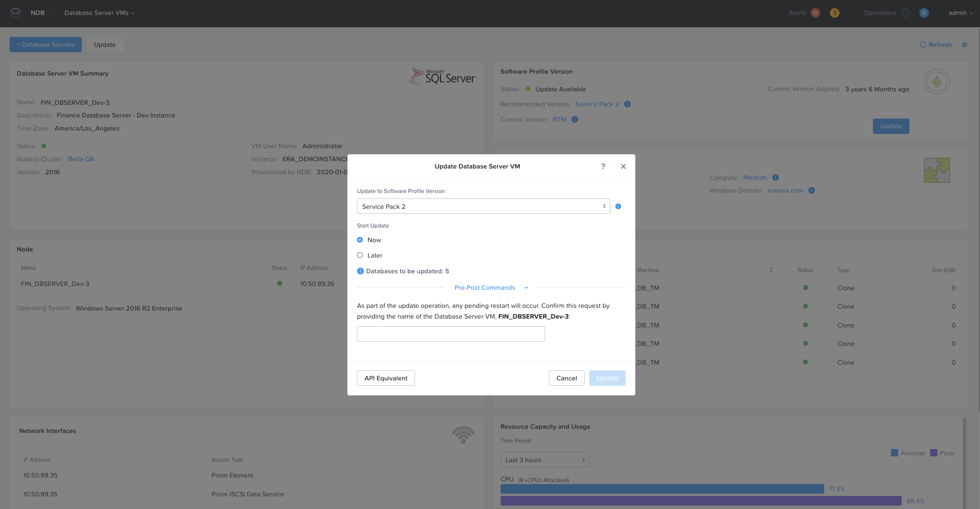Click the CPU average usage bar
Image resolution: width=980 pixels, height=509 pixels.
tap(662, 489)
